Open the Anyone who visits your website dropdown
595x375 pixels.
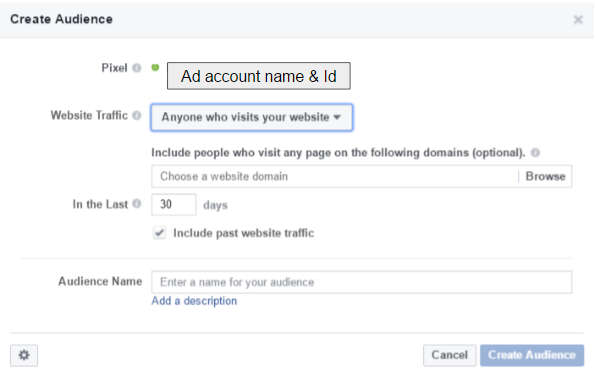point(252,117)
